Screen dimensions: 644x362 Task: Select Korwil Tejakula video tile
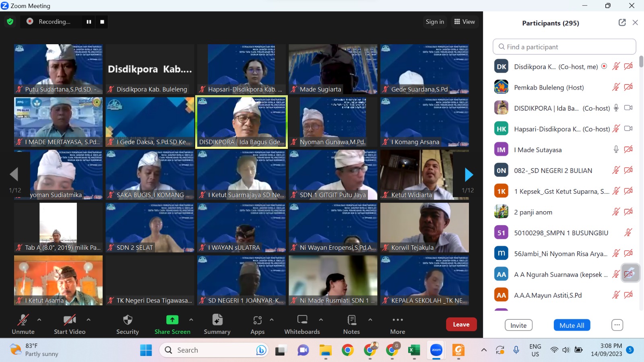(x=425, y=228)
